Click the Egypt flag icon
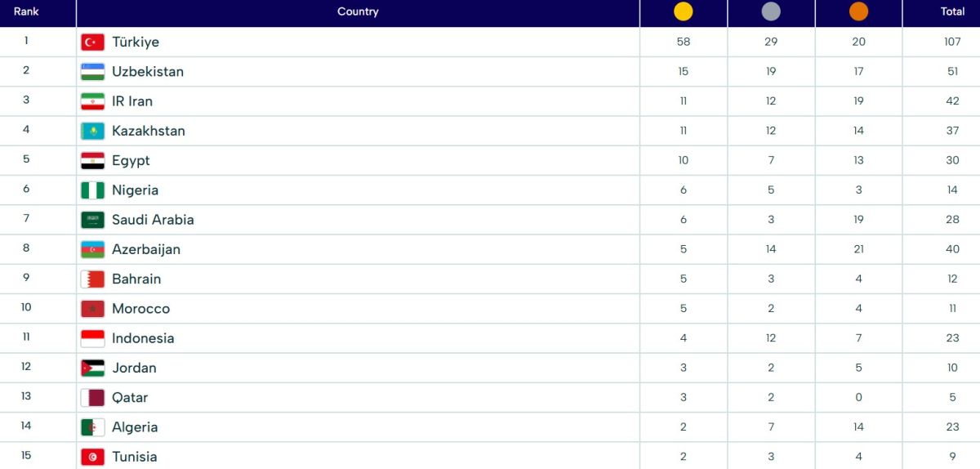 pos(92,161)
